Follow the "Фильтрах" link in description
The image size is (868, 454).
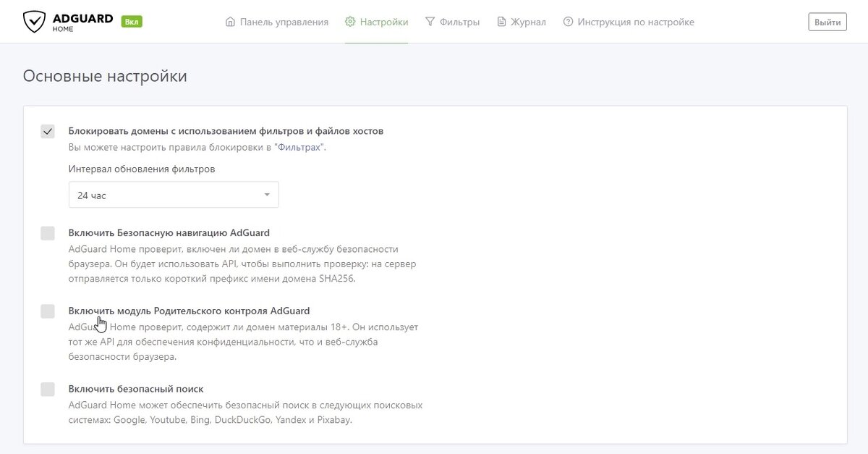[x=300, y=147]
